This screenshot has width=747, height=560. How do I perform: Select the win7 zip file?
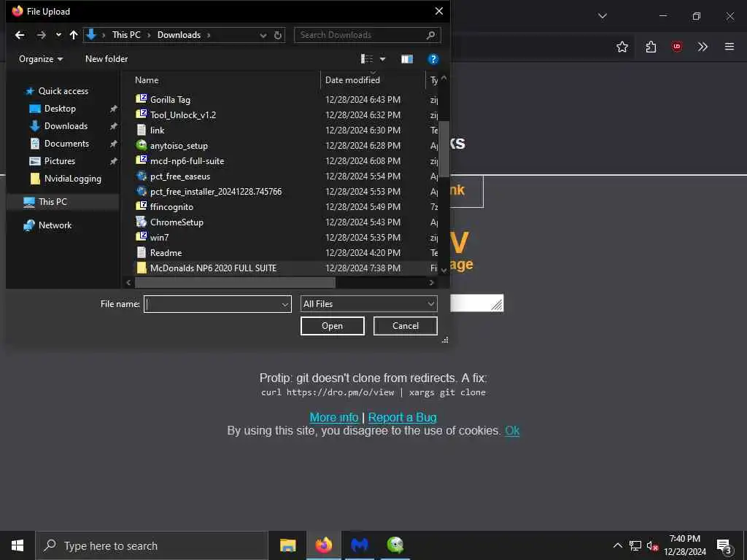point(159,237)
